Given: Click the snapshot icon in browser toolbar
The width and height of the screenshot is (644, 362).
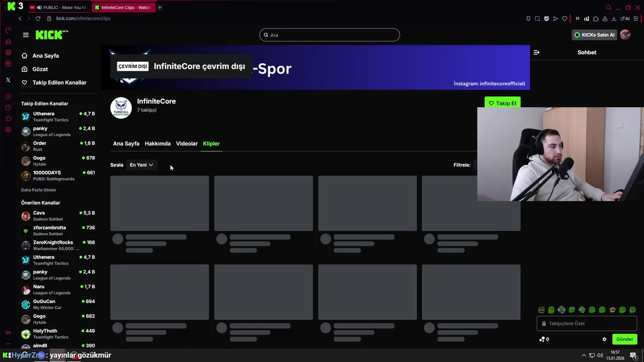Looking at the screenshot, I should [537, 19].
